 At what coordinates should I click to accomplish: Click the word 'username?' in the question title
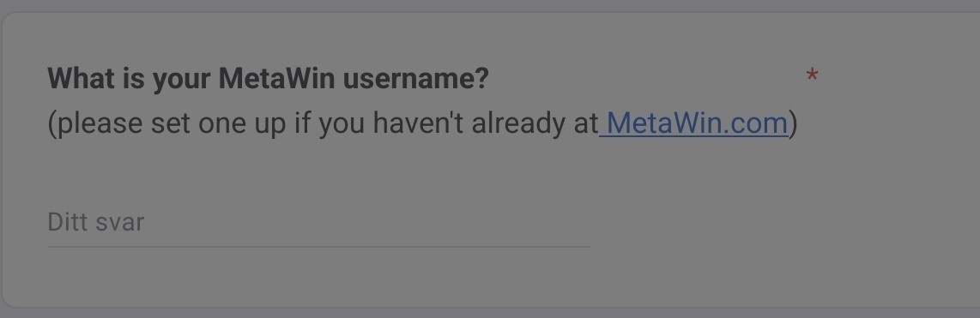415,79
